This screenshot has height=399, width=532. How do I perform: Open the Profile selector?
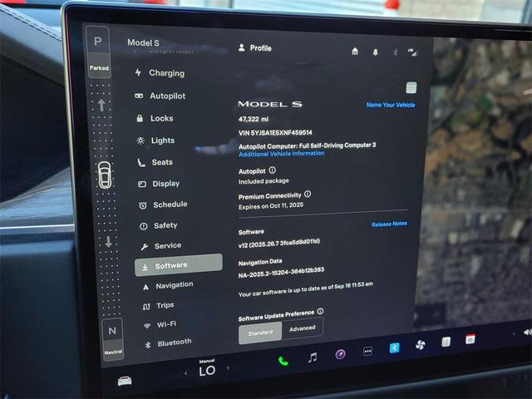tap(255, 48)
